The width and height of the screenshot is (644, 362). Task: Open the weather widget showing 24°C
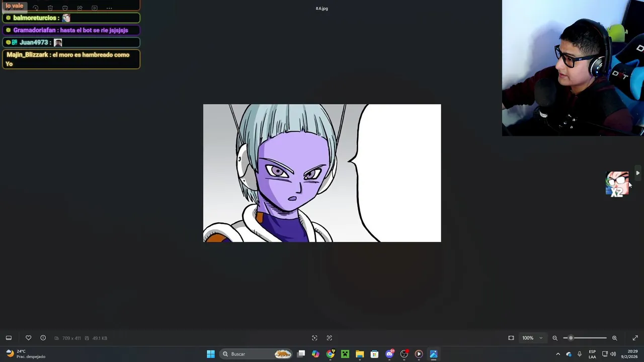(x=25, y=354)
